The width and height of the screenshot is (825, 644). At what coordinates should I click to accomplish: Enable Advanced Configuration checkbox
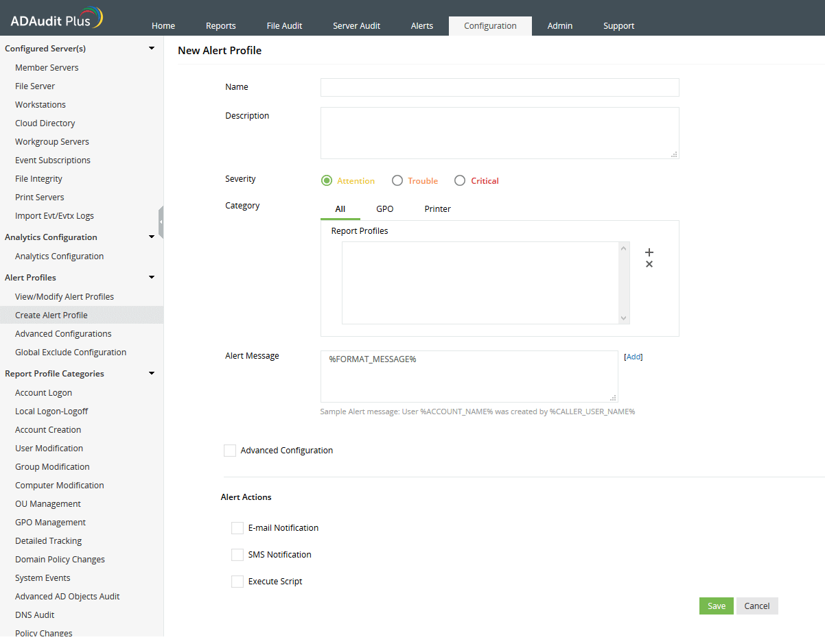pyautogui.click(x=230, y=451)
